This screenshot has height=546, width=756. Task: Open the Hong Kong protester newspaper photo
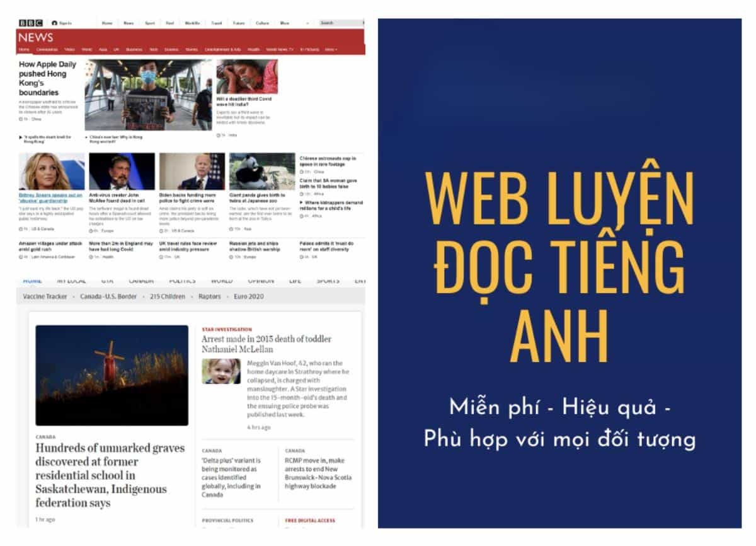point(149,95)
